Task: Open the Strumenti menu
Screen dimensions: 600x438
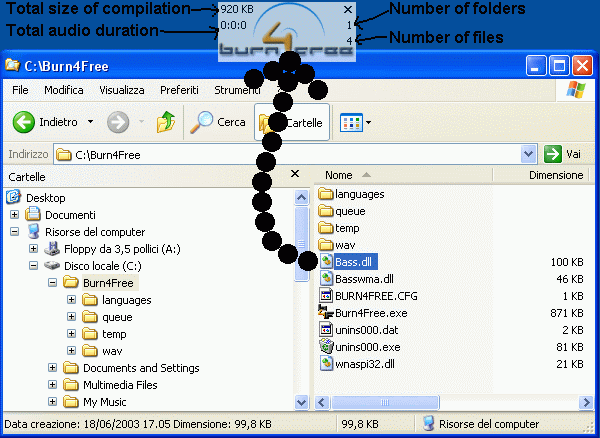Action: point(237,90)
